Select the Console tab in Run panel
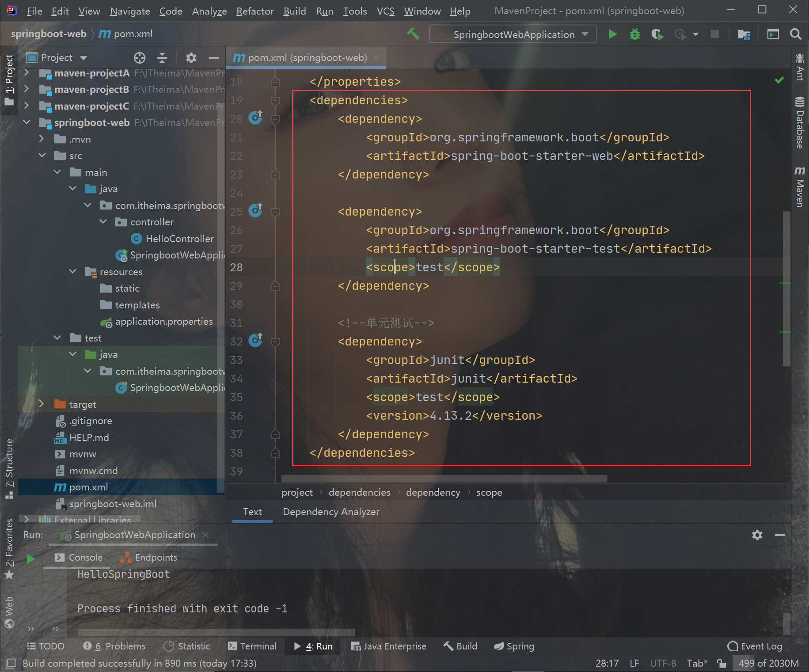Viewport: 809px width, 672px height. tap(79, 558)
